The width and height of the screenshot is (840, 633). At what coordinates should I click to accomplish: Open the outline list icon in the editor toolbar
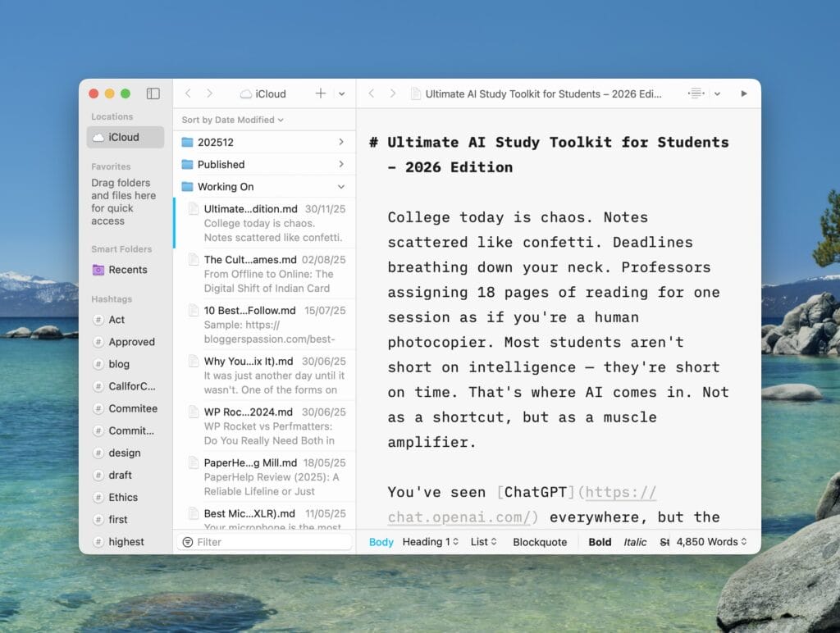pyautogui.click(x=696, y=93)
